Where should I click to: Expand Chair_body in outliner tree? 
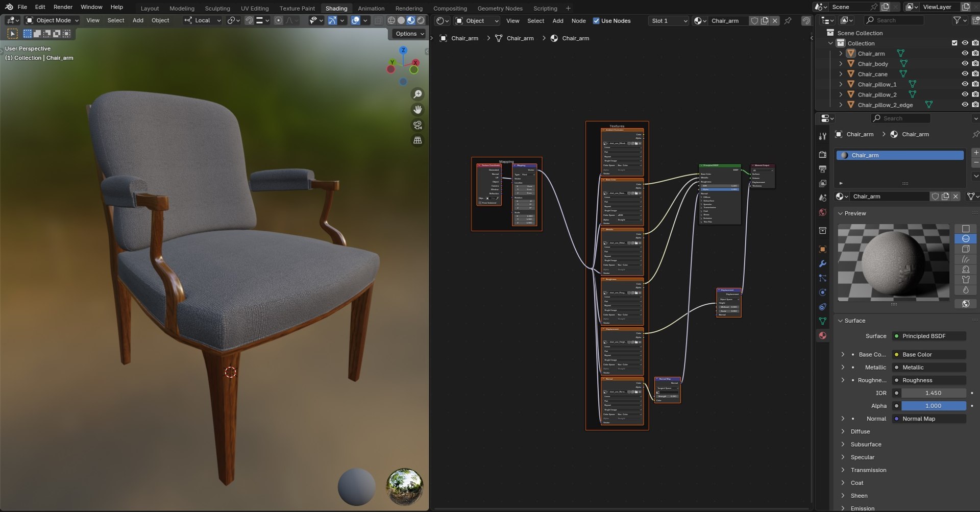[x=841, y=64]
